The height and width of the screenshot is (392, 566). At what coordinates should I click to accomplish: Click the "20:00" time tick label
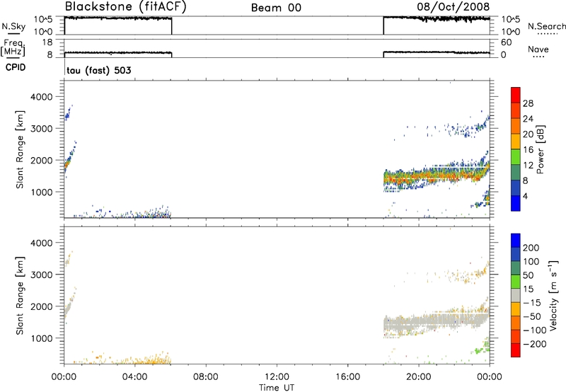(x=419, y=377)
